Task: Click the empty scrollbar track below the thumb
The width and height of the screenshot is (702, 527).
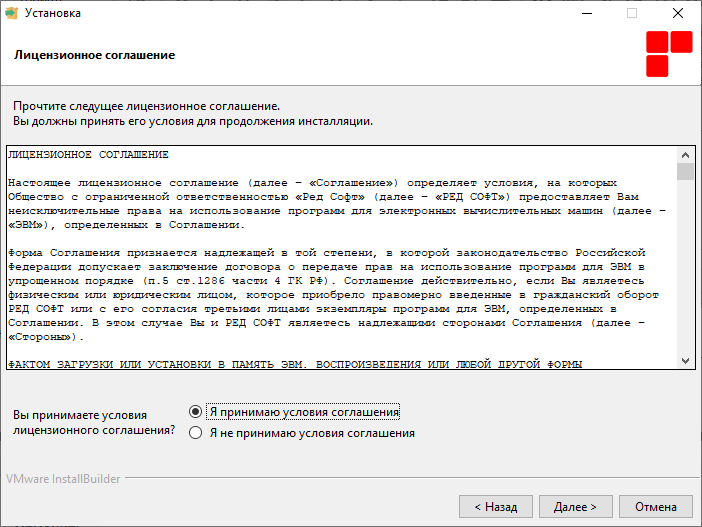Action: coord(685,266)
